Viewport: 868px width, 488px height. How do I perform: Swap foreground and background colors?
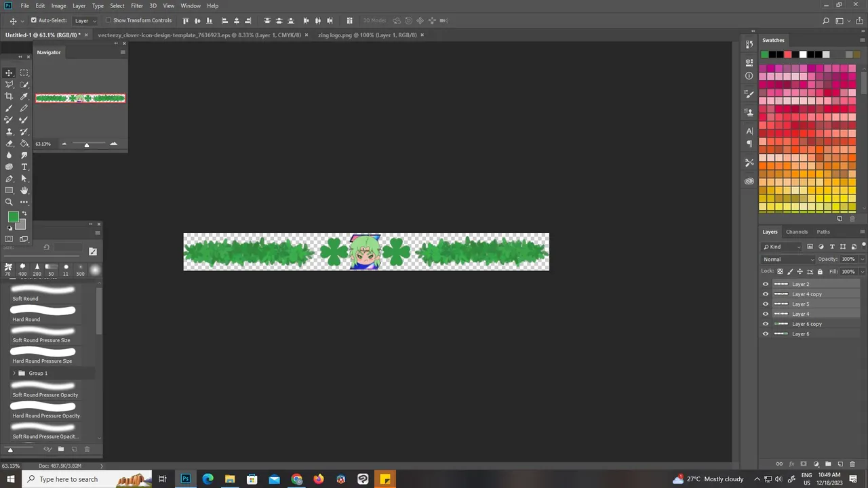[24, 214]
